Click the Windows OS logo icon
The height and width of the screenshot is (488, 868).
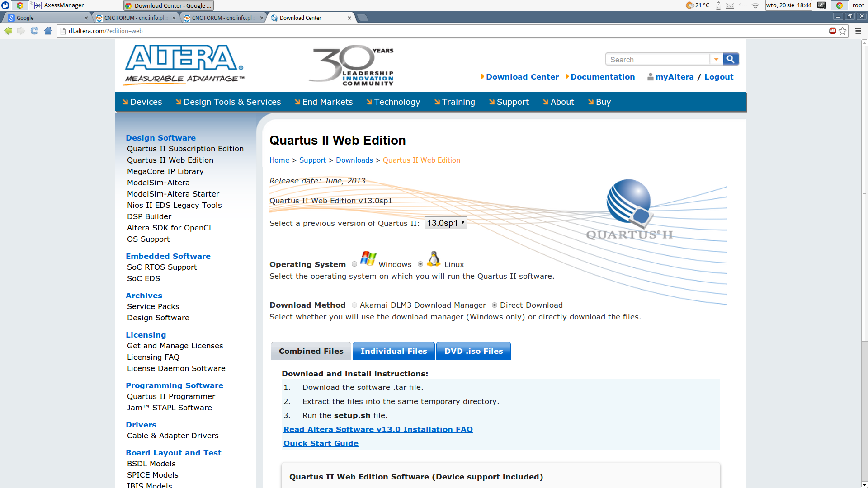(368, 258)
